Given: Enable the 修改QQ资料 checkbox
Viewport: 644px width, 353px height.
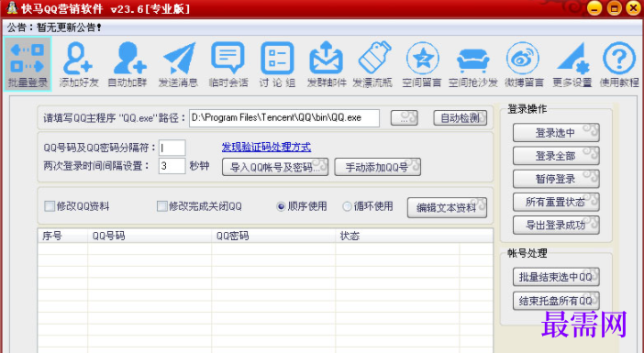Looking at the screenshot, I should (50, 206).
